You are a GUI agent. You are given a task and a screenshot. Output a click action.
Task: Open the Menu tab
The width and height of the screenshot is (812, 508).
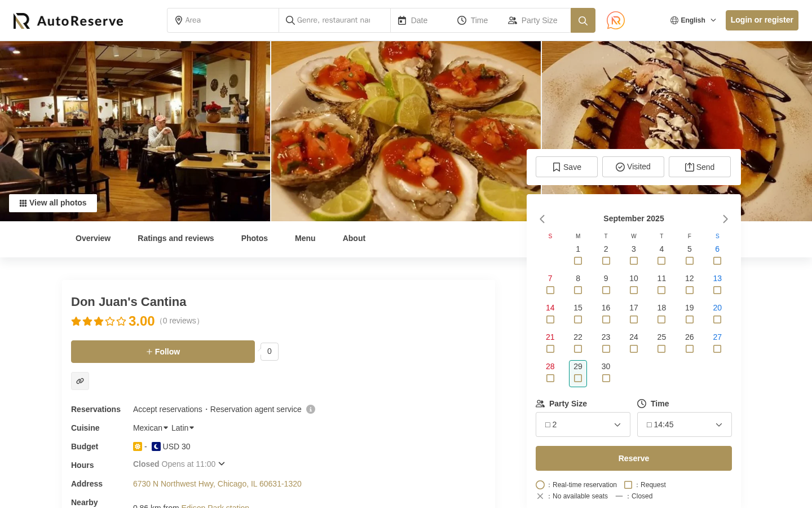(305, 238)
